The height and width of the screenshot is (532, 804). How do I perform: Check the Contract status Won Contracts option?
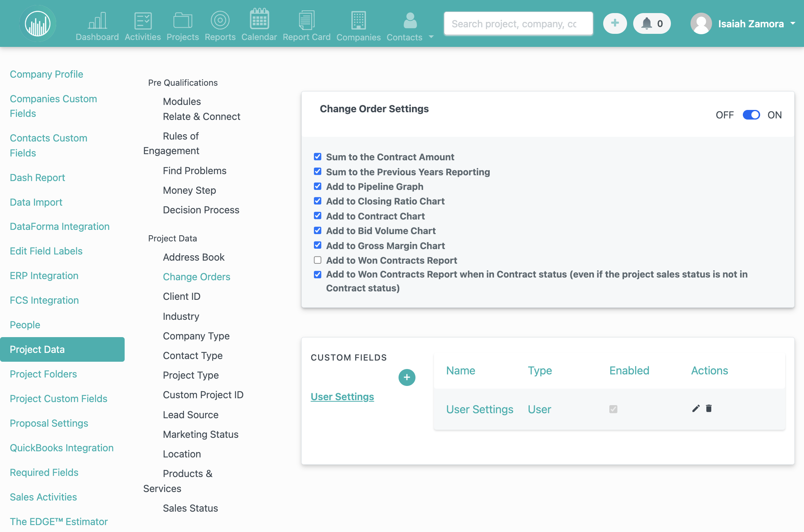(317, 274)
